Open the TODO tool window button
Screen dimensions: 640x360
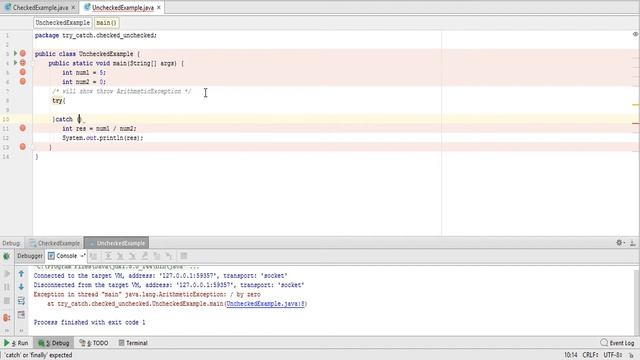pyautogui.click(x=93, y=343)
